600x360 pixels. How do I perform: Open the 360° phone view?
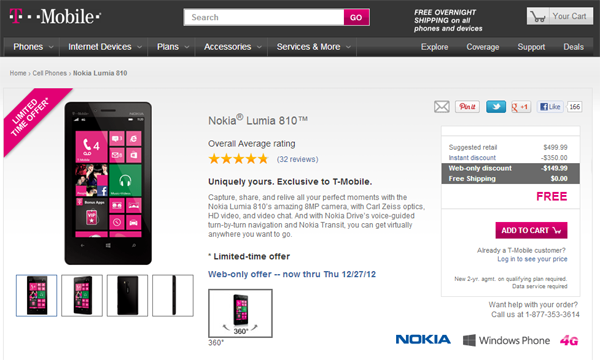pyautogui.click(x=240, y=313)
